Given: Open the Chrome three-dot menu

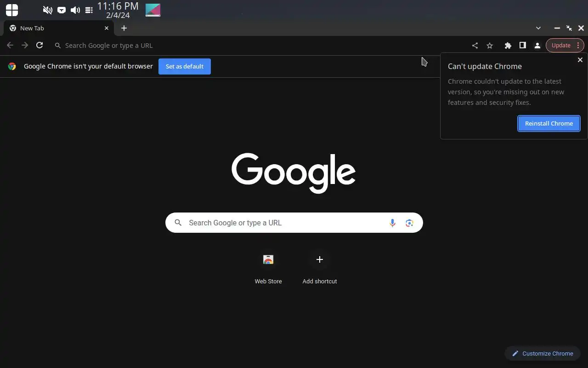Looking at the screenshot, I should 578,45.
